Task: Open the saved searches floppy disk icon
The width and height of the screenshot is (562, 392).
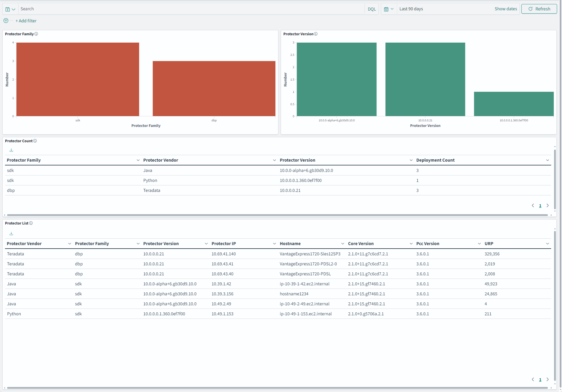Action: click(7, 9)
